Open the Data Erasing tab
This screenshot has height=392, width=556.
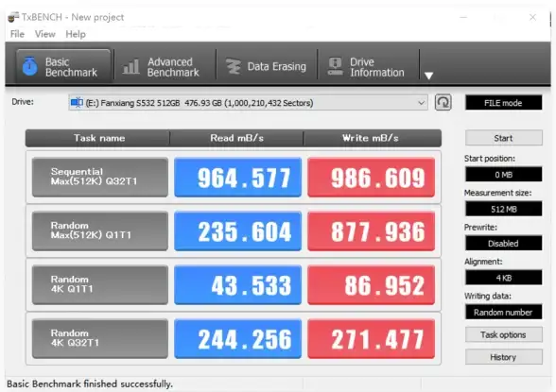(267, 66)
